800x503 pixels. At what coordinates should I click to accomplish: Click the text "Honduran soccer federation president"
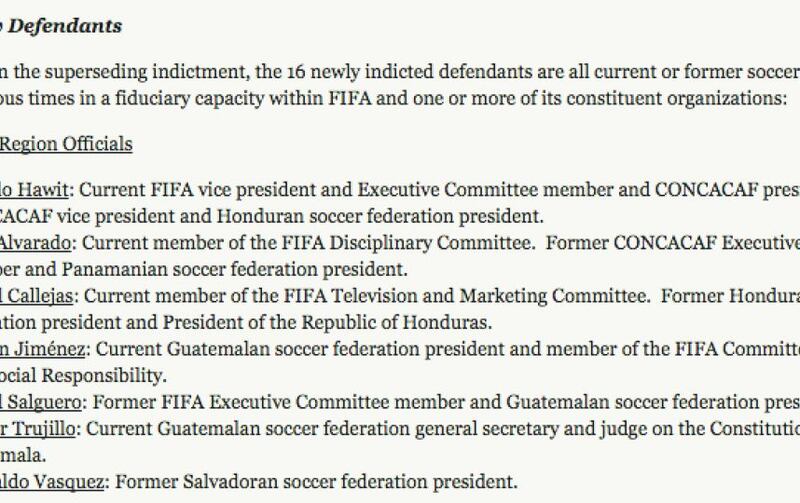click(x=378, y=216)
